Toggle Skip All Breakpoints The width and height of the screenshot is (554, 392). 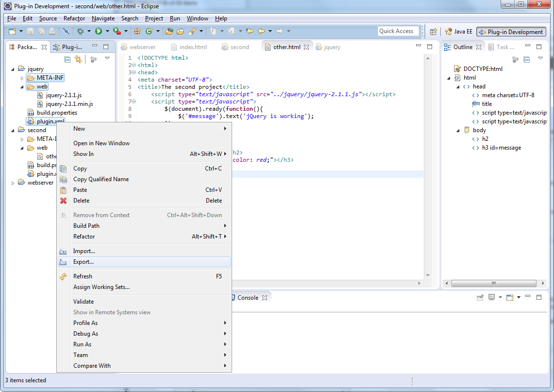[x=66, y=31]
